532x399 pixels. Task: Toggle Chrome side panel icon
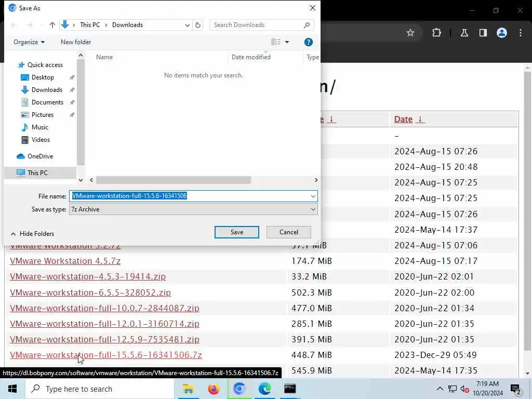point(483,33)
